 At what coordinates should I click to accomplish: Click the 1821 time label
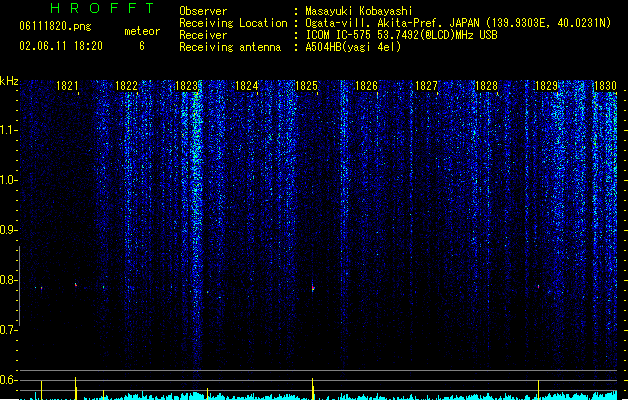tap(67, 86)
